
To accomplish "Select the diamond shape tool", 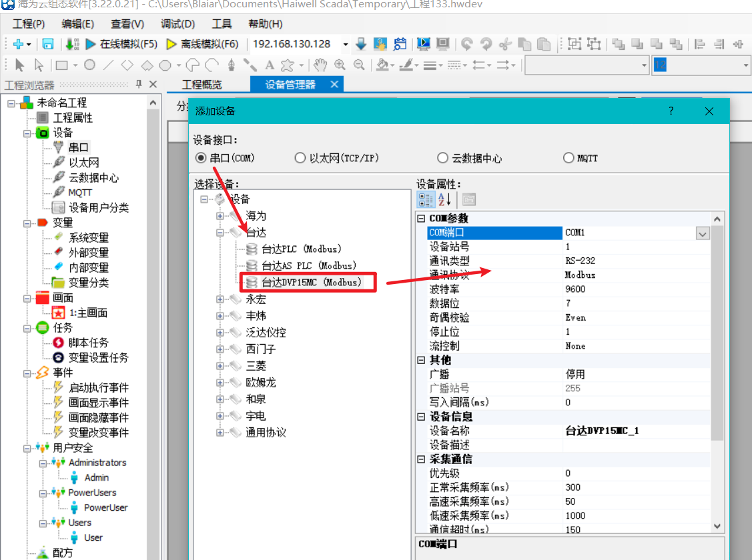I will coord(127,65).
